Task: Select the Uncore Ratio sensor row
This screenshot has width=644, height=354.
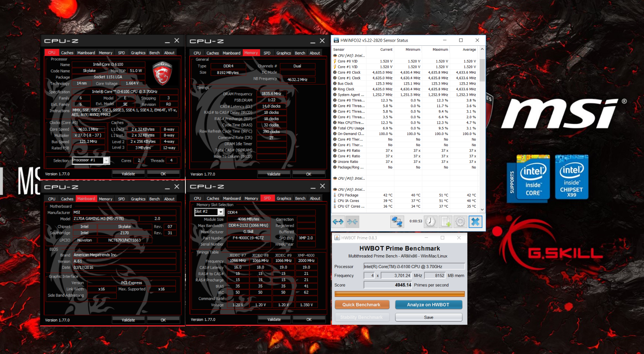Action: (x=405, y=162)
